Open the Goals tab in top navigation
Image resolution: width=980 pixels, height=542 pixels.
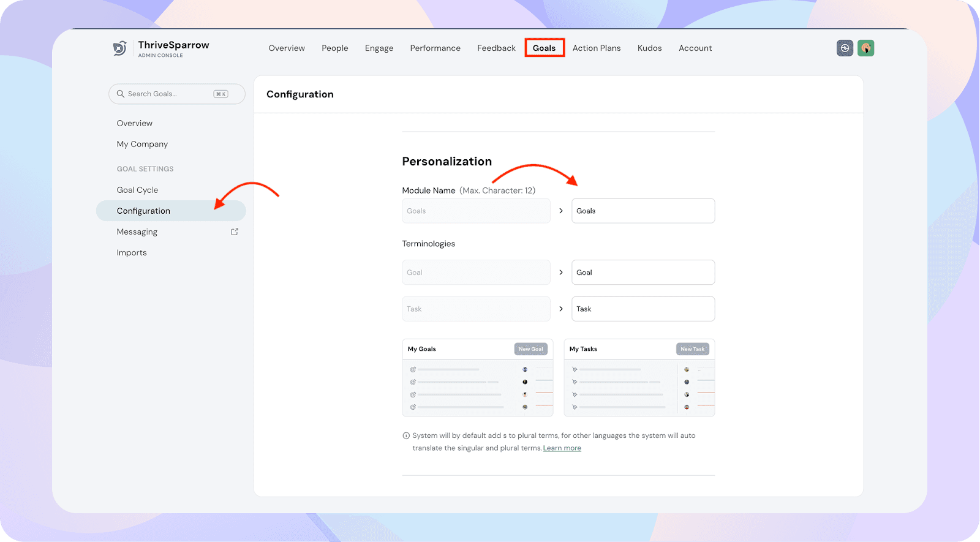tap(544, 48)
